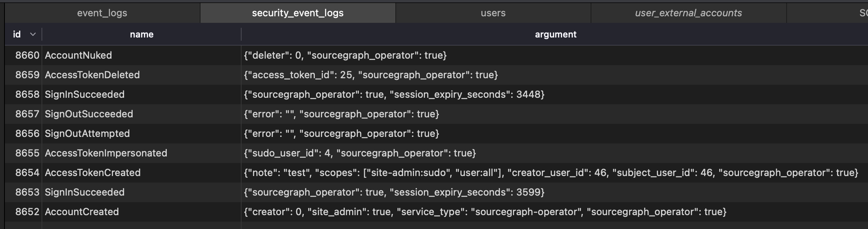Click the sort chevron in id column

33,35
